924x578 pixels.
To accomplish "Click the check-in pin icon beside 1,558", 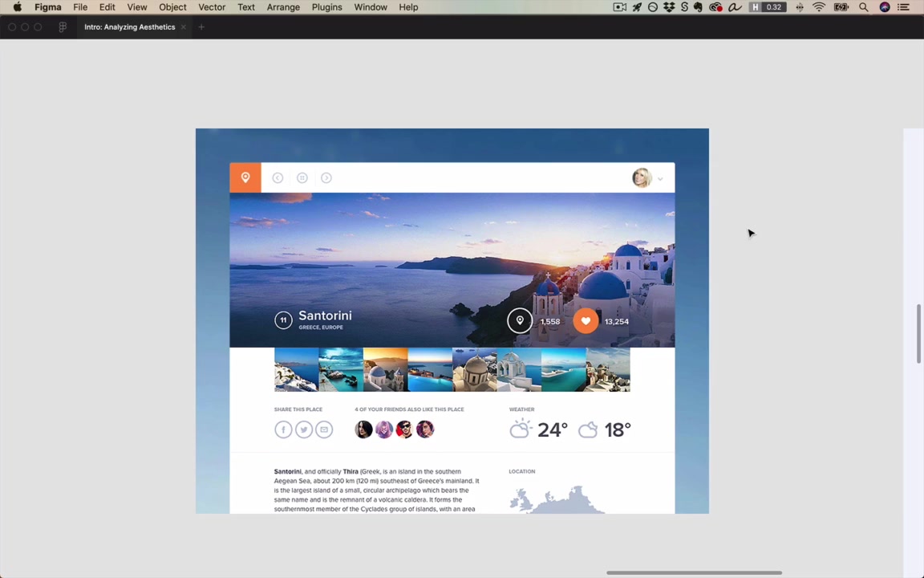I will (520, 321).
